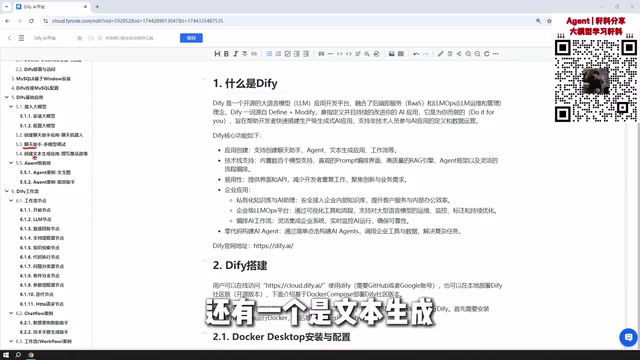This screenshot has height=360, width=640.
Task: Click the blue save button
Action: tap(191, 38)
